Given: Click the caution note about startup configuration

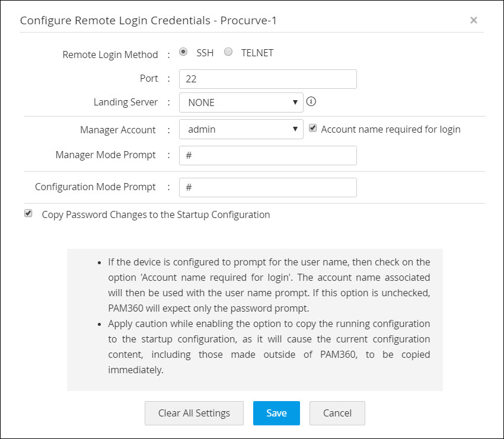Looking at the screenshot, I should coord(269,346).
